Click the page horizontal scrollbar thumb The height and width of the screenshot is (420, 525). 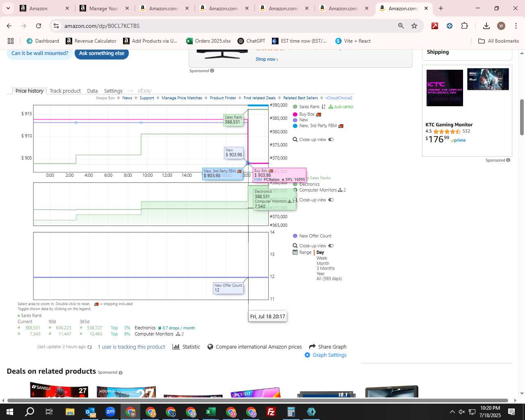click(x=258, y=400)
